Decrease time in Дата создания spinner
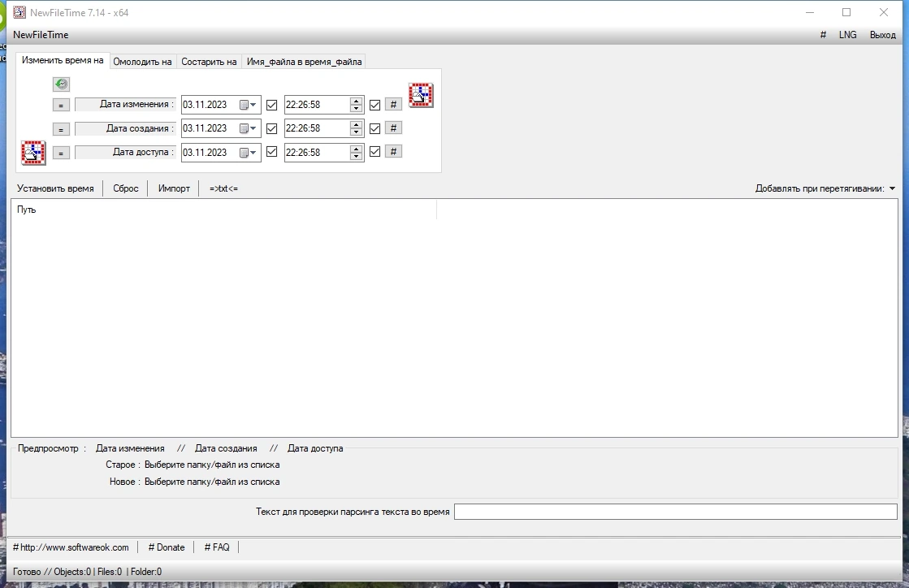 [x=357, y=132]
